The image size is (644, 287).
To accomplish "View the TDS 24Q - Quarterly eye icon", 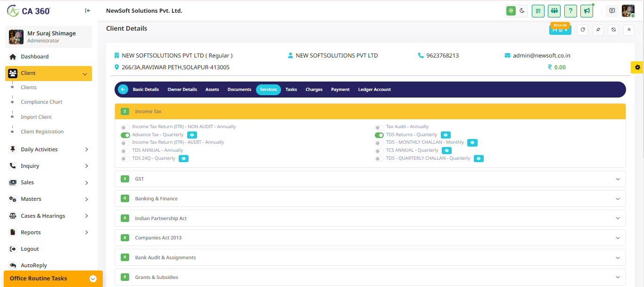I will 183,158.
